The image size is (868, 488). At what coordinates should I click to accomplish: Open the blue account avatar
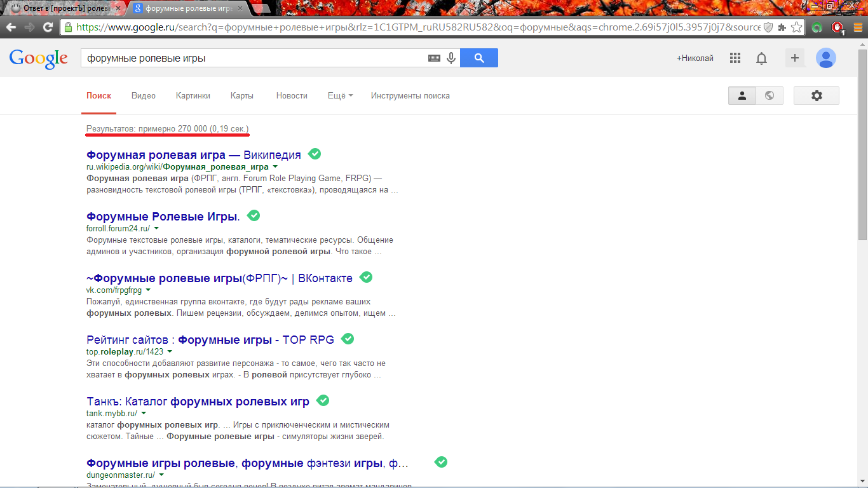pos(826,58)
